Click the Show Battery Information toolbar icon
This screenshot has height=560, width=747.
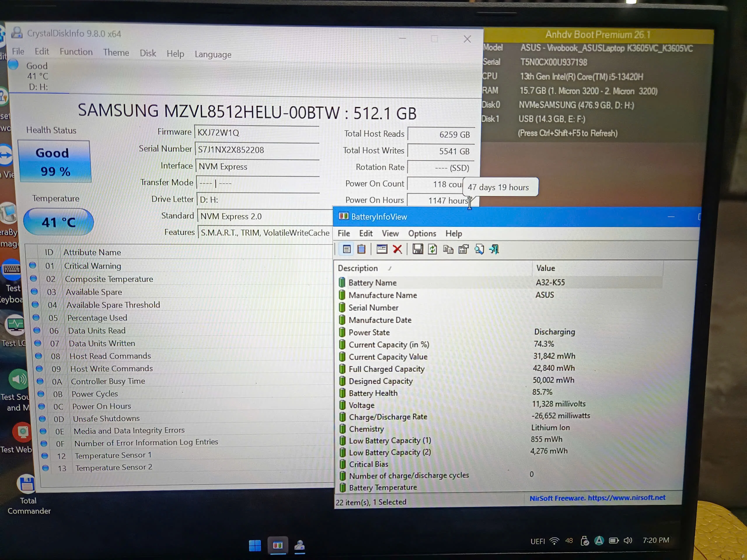346,249
